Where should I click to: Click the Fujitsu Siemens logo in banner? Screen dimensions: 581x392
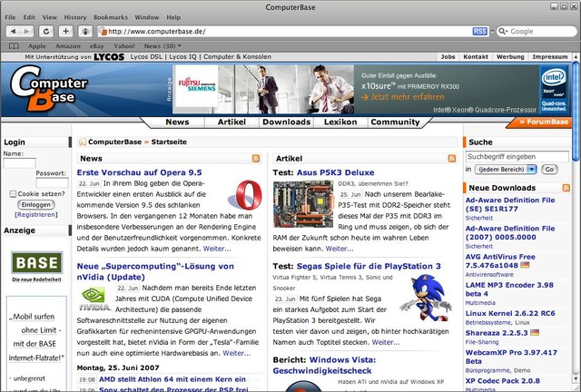(197, 86)
